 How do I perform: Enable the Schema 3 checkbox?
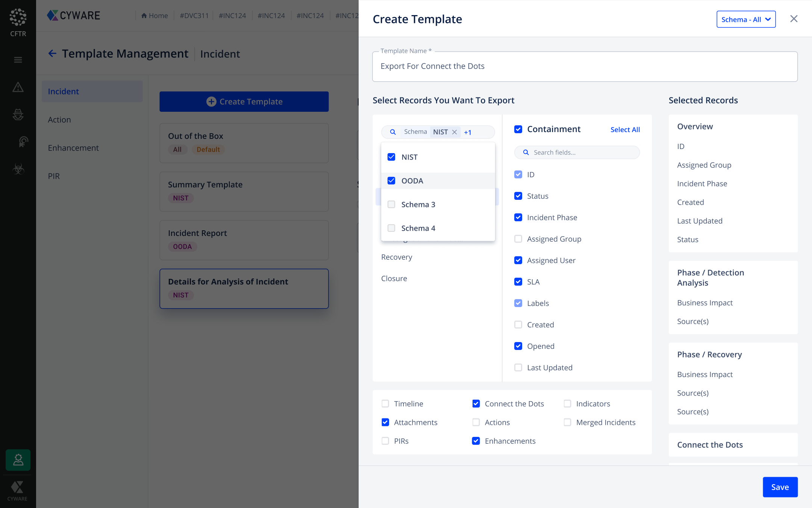point(391,204)
